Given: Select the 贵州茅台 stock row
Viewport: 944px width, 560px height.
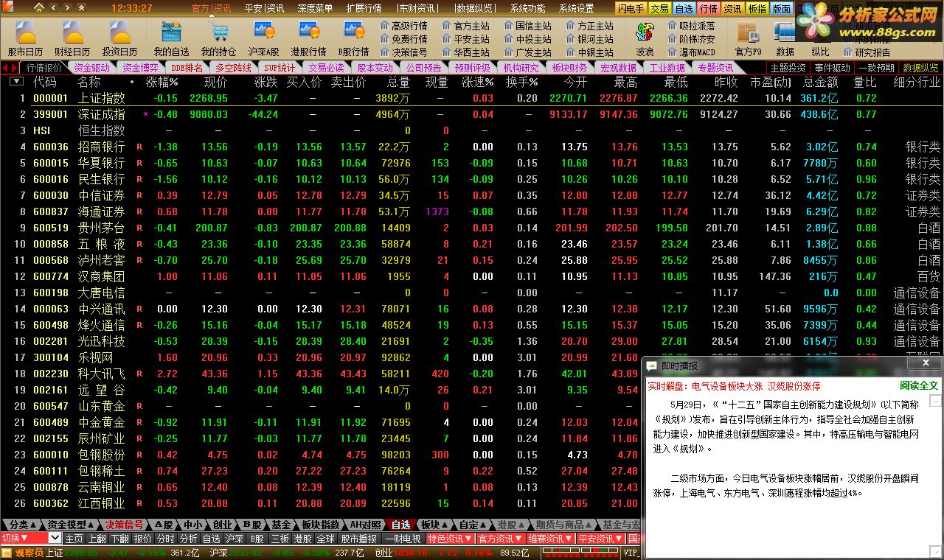Looking at the screenshot, I should (x=472, y=228).
